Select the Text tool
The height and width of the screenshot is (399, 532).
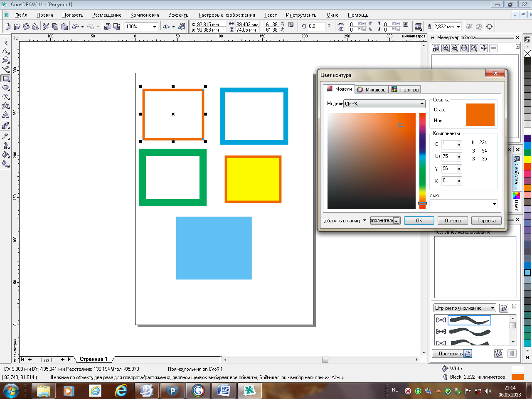pos(5,115)
